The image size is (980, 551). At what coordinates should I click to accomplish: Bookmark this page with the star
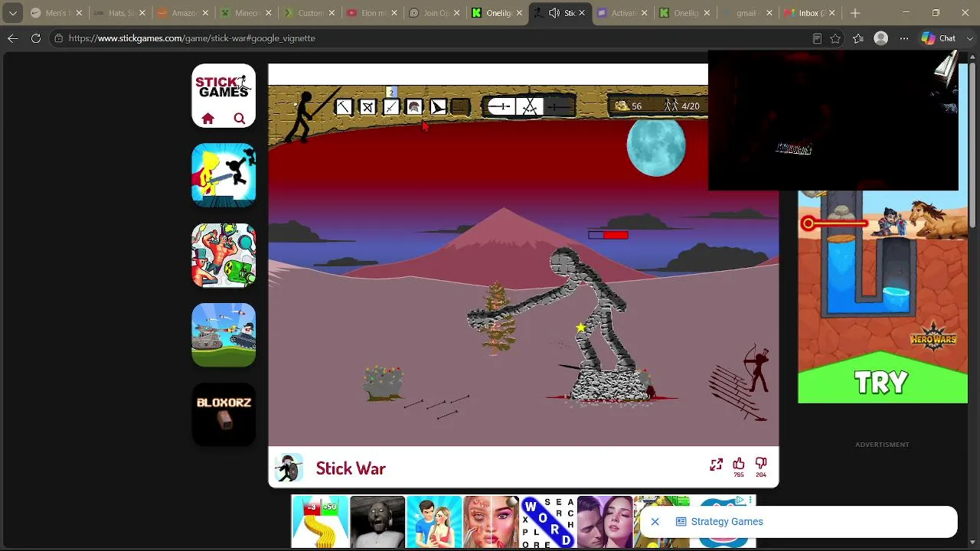(835, 38)
